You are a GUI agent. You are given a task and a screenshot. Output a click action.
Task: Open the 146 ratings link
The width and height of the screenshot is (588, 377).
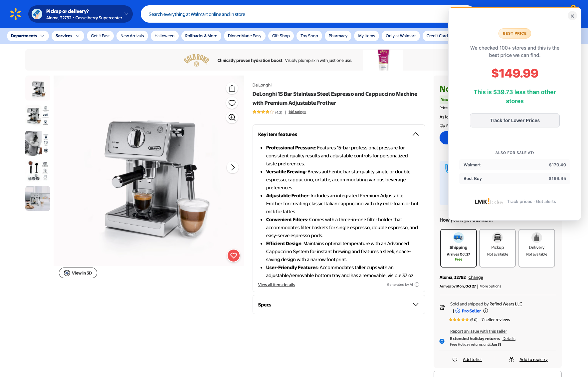point(297,112)
